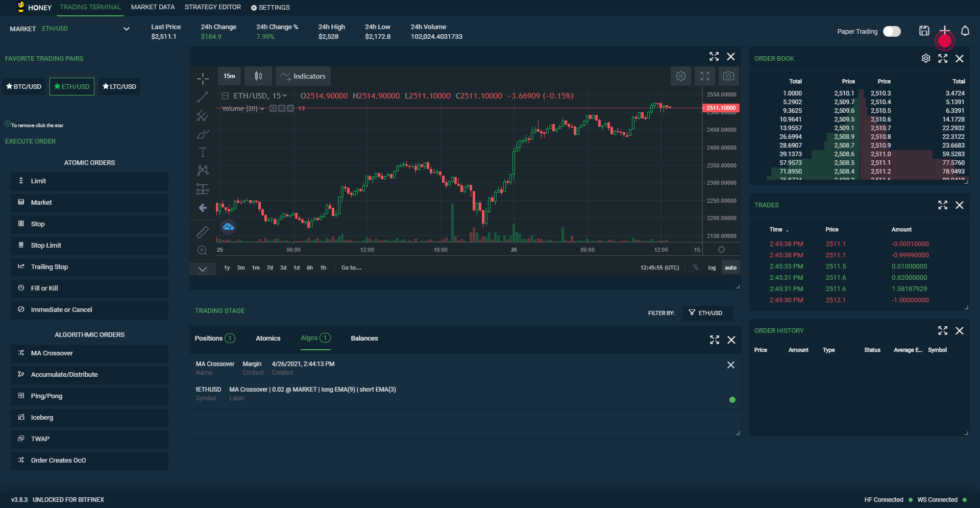The image size is (980, 508).
Task: Click the zoom in magnifier tool
Action: pos(203,250)
